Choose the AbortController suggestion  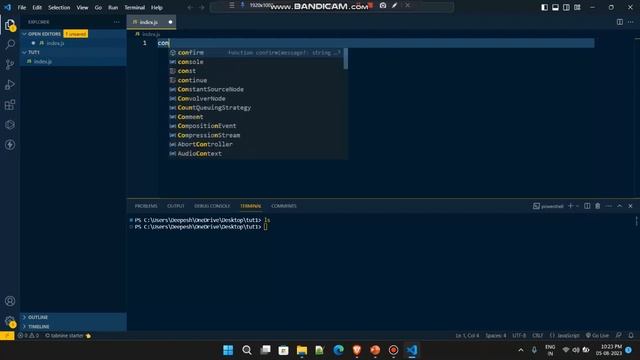click(x=256, y=144)
